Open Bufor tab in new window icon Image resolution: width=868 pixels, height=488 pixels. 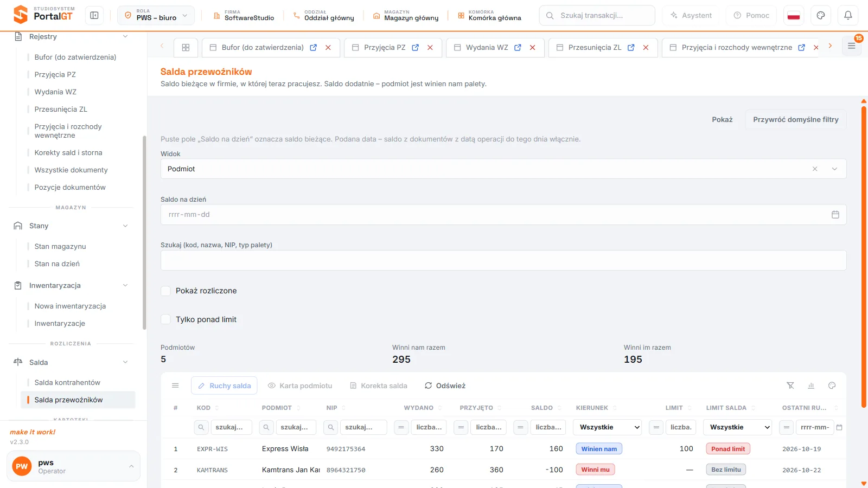click(313, 48)
